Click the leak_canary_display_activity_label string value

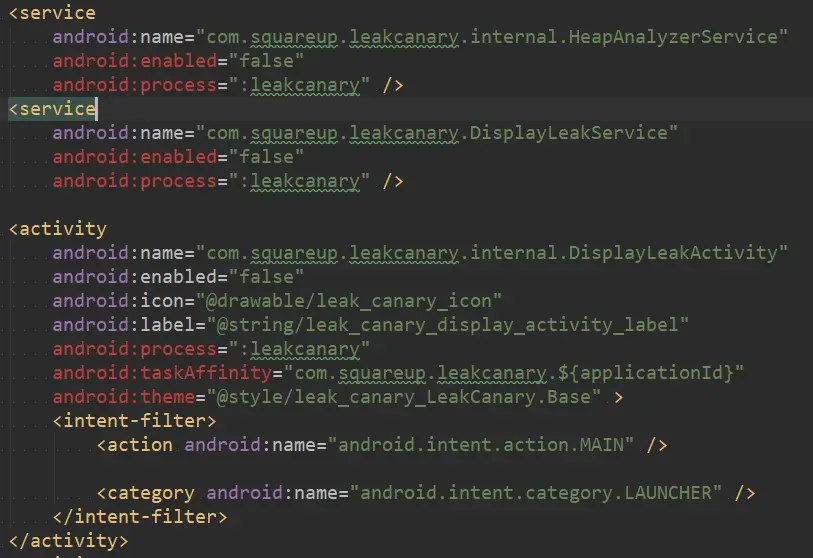tap(448, 325)
